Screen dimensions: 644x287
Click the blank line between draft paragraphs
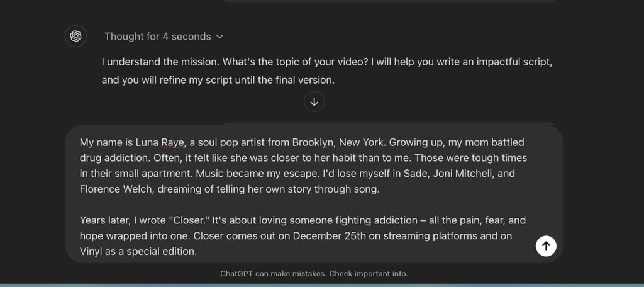click(x=252, y=205)
